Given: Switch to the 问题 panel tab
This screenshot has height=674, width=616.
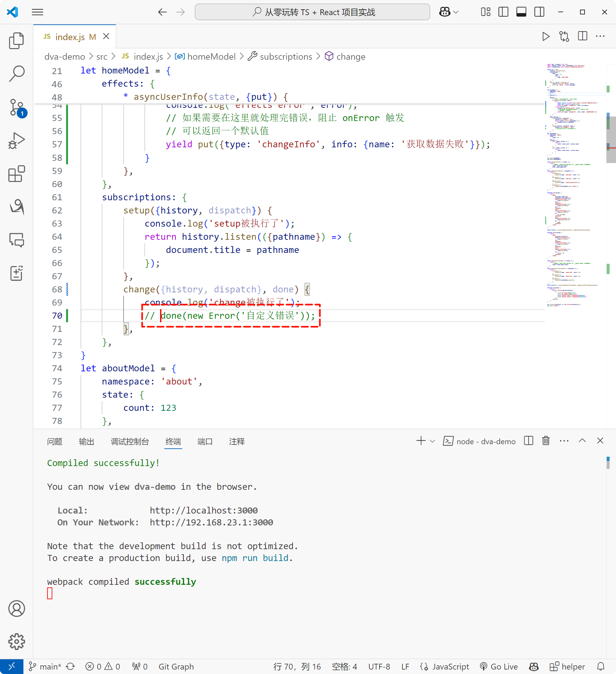Looking at the screenshot, I should 55,441.
